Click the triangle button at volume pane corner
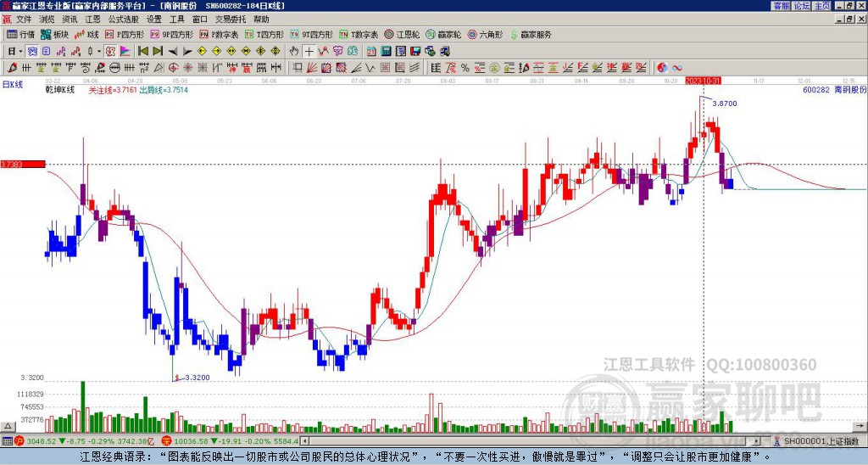 click(x=8, y=427)
